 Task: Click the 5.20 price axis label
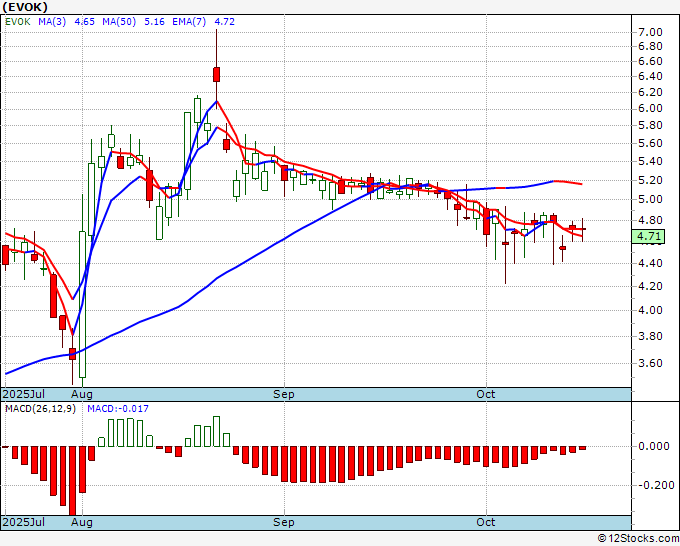coord(650,180)
